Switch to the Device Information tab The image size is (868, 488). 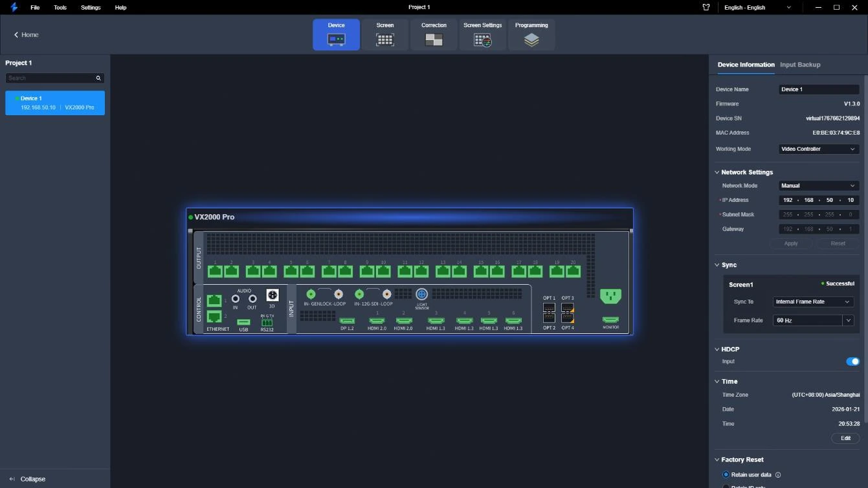click(x=746, y=65)
